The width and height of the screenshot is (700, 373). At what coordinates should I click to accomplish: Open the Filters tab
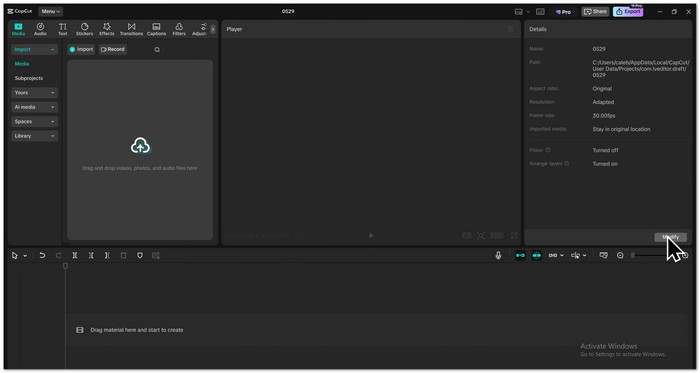click(179, 29)
